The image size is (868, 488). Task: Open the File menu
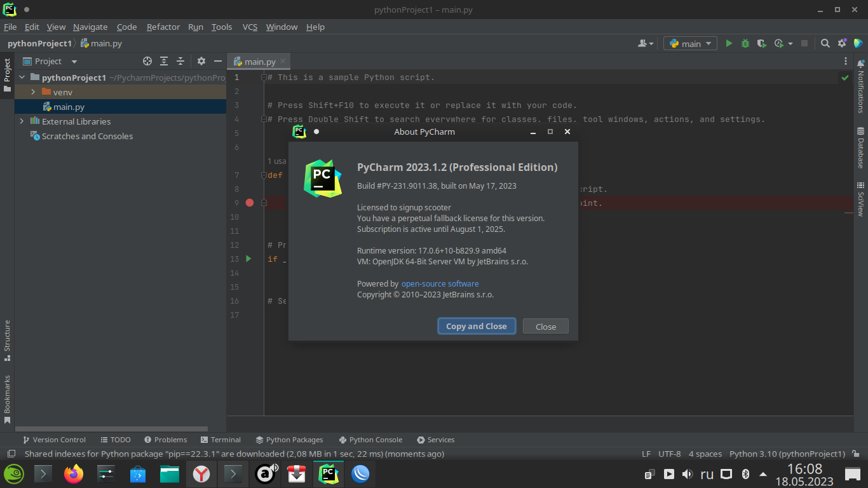point(10,27)
